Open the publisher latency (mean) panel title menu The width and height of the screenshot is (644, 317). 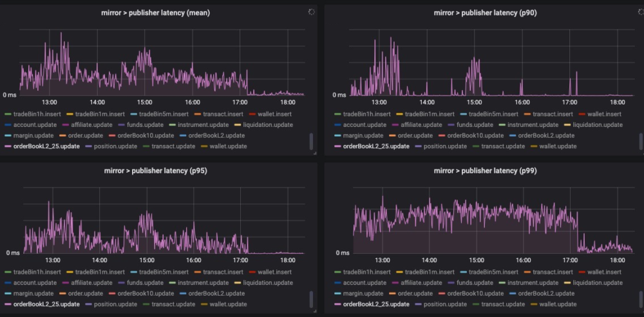click(x=156, y=13)
